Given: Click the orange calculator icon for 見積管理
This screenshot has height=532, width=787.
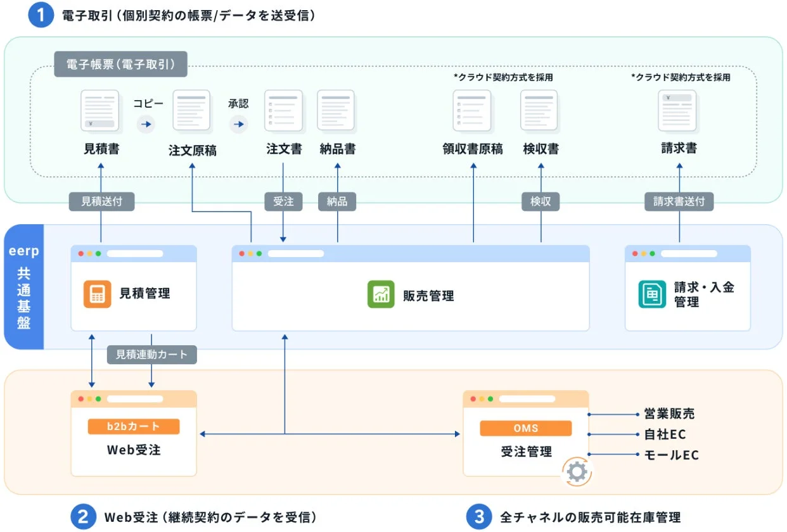Looking at the screenshot, I should 97,294.
